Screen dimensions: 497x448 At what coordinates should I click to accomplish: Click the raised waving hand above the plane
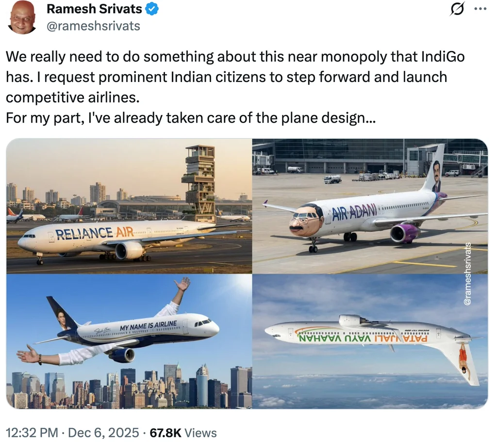[182, 284]
